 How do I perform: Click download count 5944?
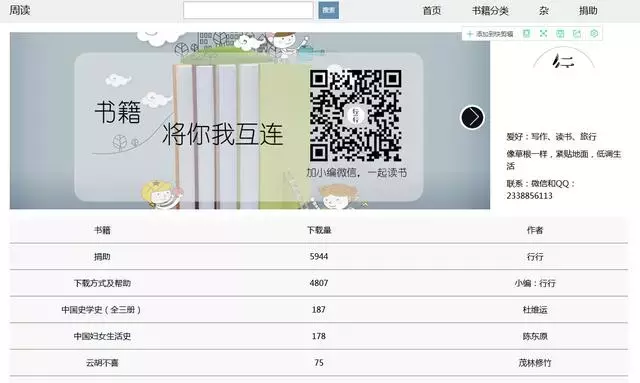pos(319,256)
